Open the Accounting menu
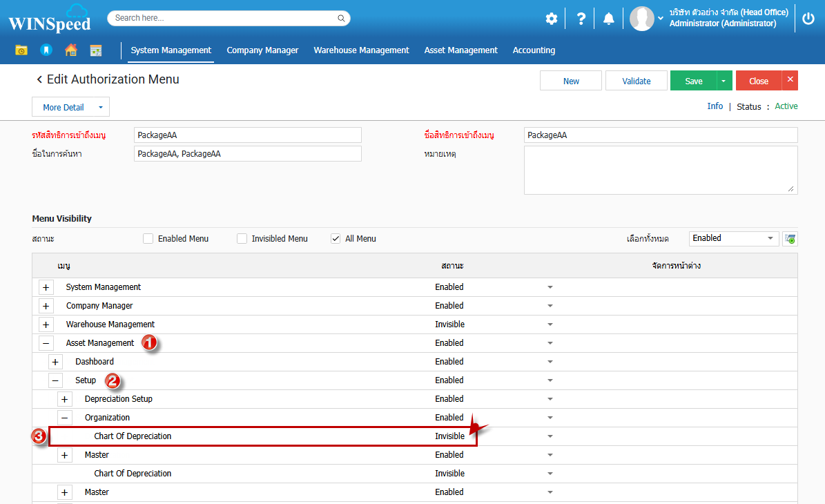Viewport: 825px width, 504px height. [534, 50]
